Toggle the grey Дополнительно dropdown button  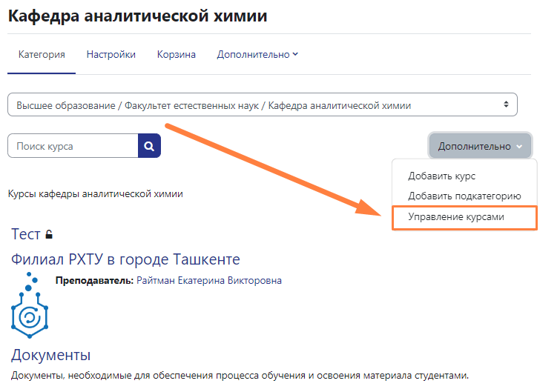pyautogui.click(x=480, y=146)
